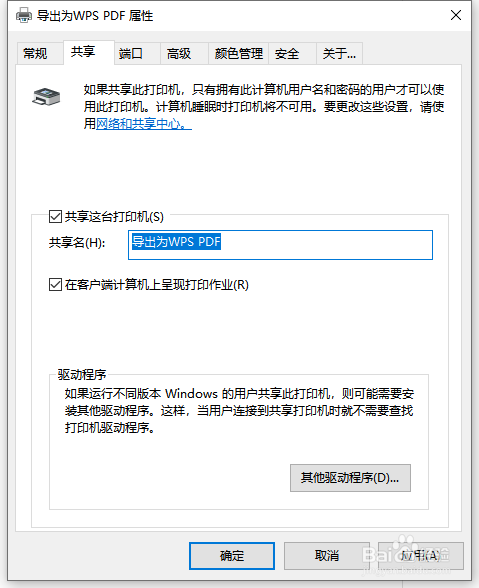Uncheck 在客户端计算机上呈现打印作业(R)

point(56,285)
